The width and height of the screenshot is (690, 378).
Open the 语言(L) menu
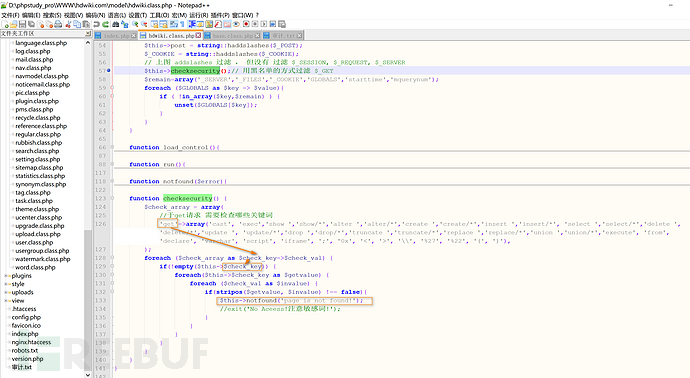117,15
